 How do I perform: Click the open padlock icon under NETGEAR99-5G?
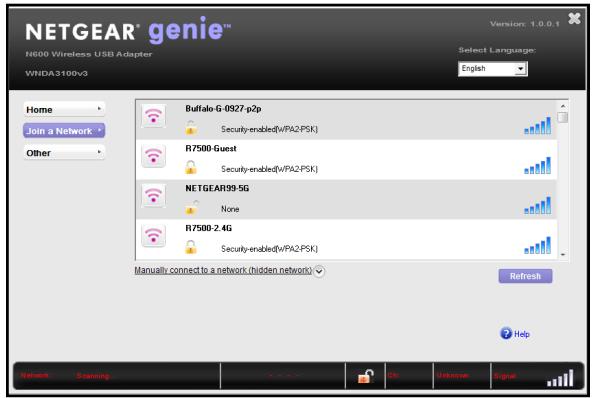(x=191, y=207)
